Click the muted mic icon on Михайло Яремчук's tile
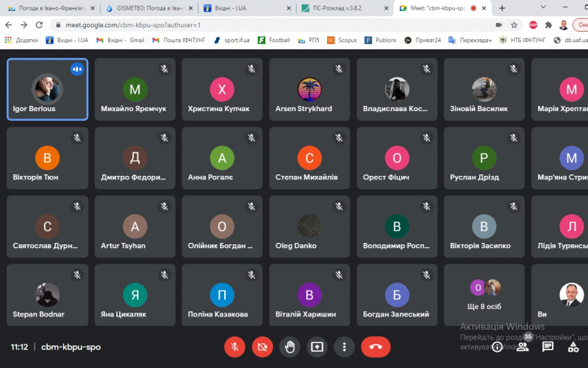588x368 pixels. (x=164, y=68)
